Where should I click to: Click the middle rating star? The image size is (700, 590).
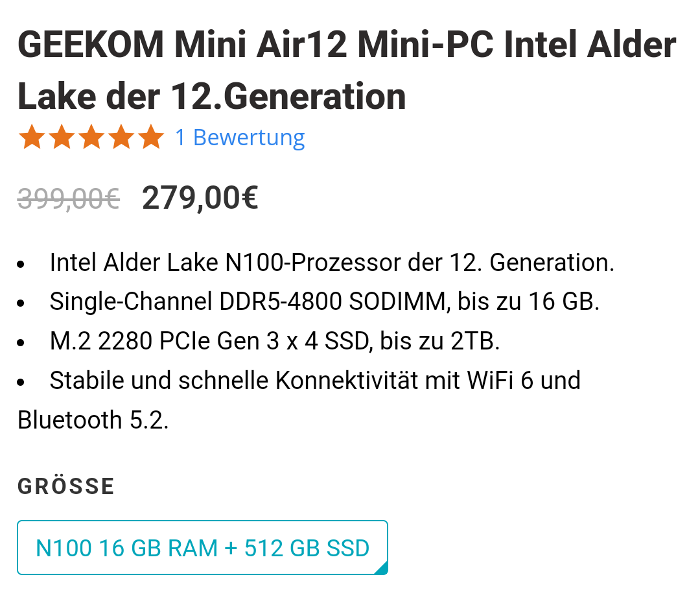pos(93,137)
